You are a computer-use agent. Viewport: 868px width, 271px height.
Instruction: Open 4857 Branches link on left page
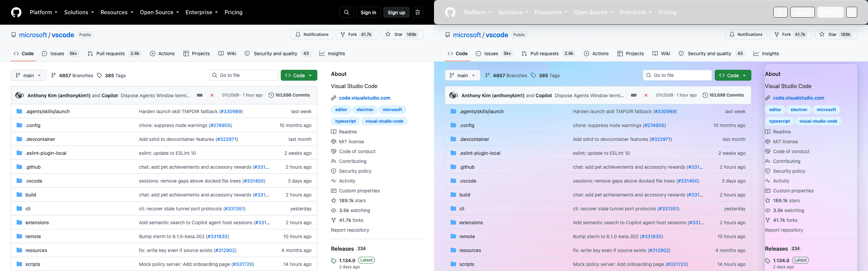pyautogui.click(x=72, y=75)
